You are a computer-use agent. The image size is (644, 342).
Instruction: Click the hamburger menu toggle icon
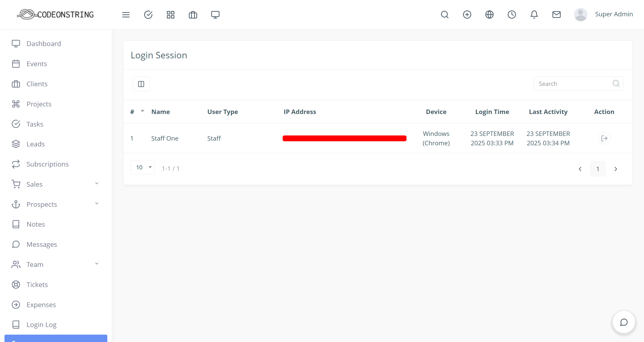click(126, 15)
